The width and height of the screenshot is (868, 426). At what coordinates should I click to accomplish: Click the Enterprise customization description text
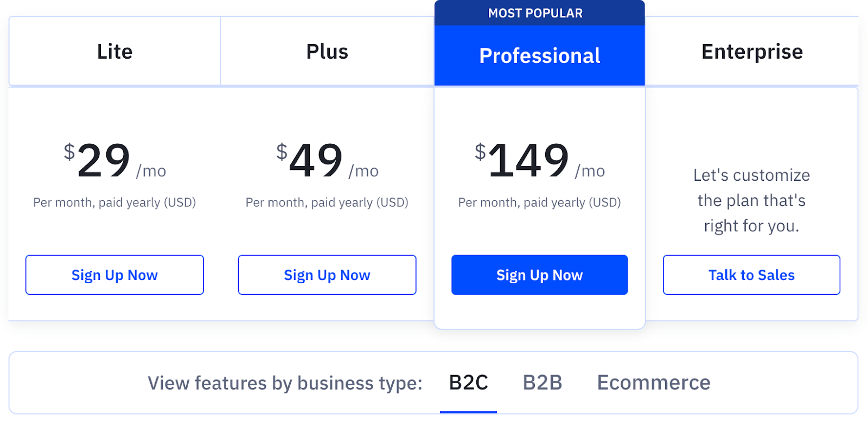(751, 200)
